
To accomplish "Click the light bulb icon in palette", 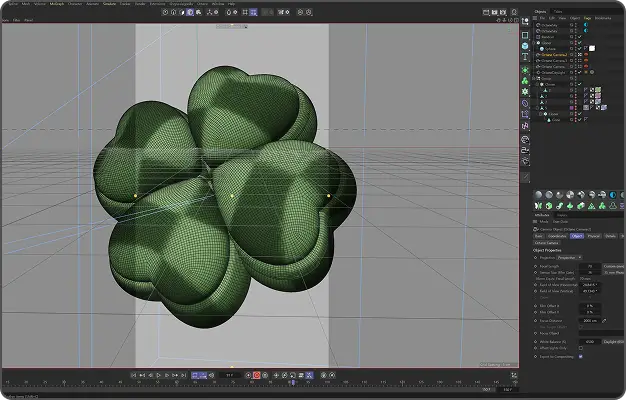I will (x=525, y=161).
